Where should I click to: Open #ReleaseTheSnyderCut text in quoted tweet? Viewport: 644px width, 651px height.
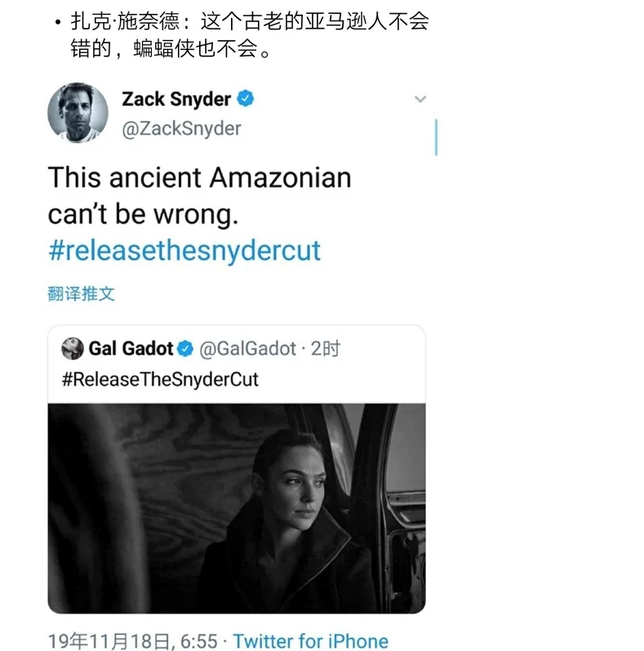coord(160,379)
